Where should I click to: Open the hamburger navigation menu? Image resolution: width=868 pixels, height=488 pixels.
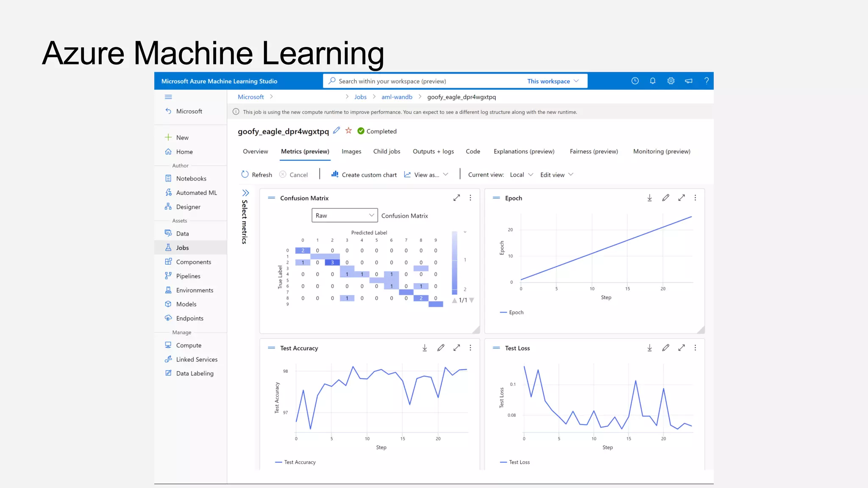[x=168, y=97]
